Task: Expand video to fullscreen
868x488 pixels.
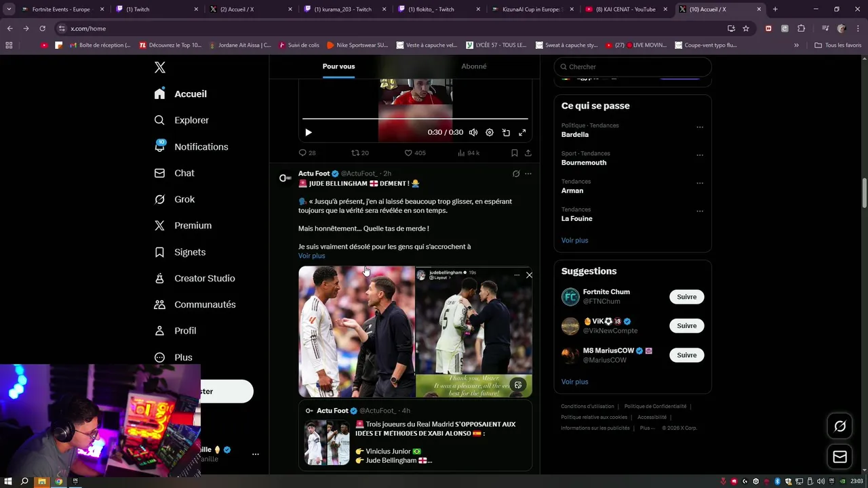Action: click(x=522, y=133)
